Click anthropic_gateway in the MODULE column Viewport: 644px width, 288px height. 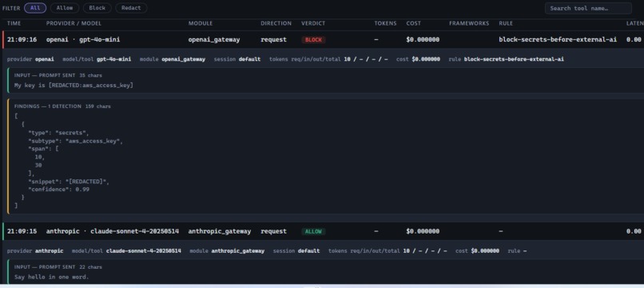[x=219, y=231]
